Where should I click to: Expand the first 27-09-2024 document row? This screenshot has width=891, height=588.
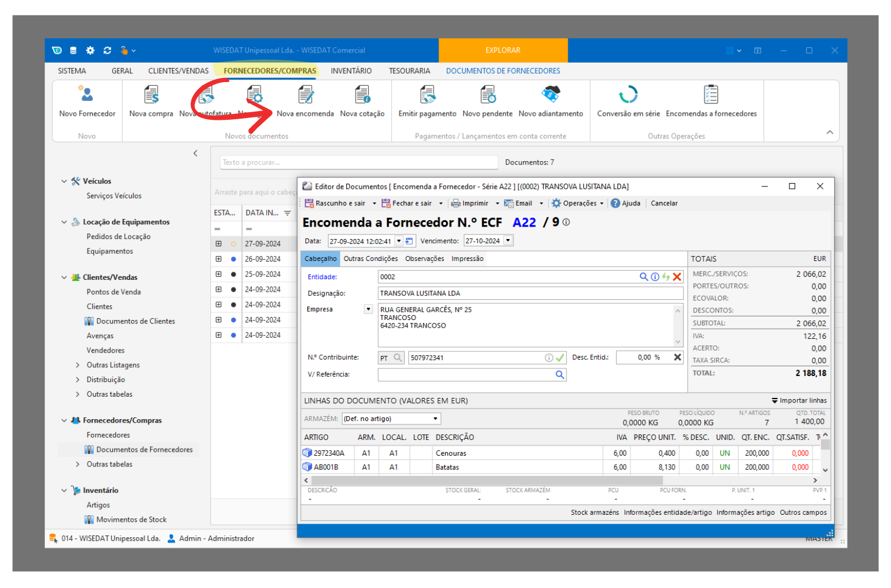tap(219, 244)
